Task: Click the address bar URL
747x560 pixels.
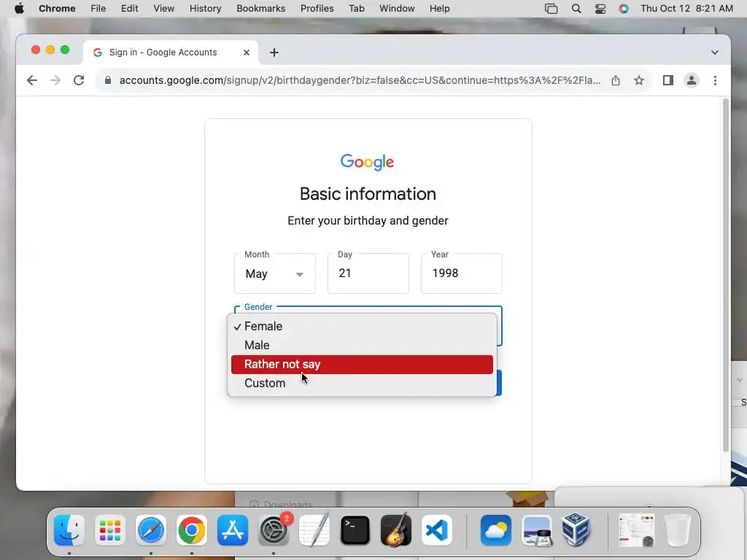Action: point(360,80)
